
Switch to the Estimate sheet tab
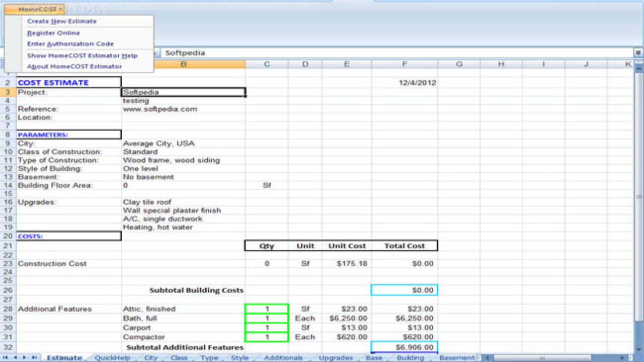64,358
